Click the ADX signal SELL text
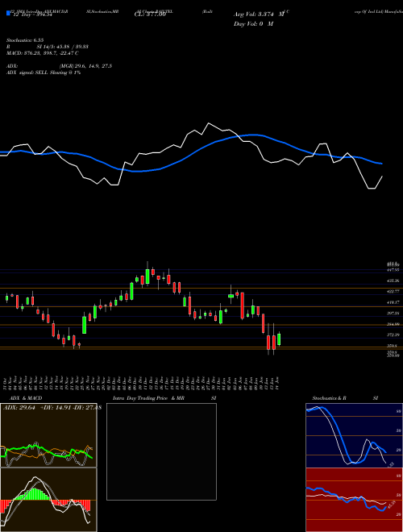Viewport: 403px width, 532px height. tap(44, 73)
